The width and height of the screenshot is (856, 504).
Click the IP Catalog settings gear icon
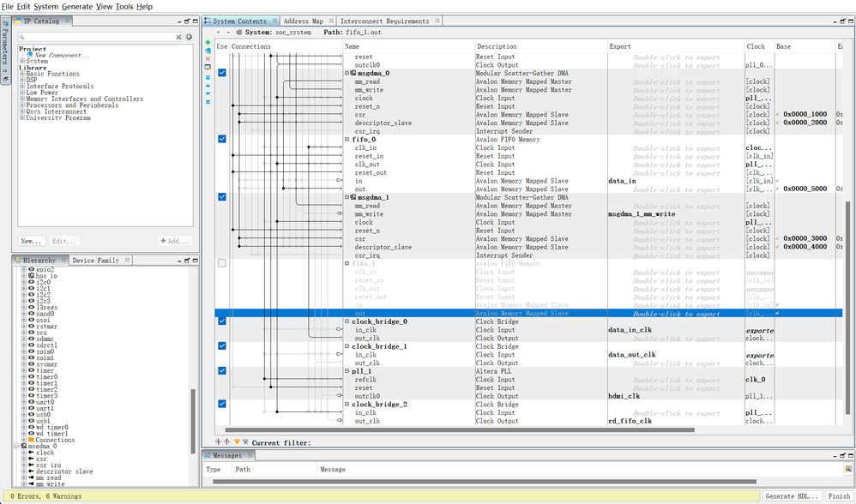[189, 37]
